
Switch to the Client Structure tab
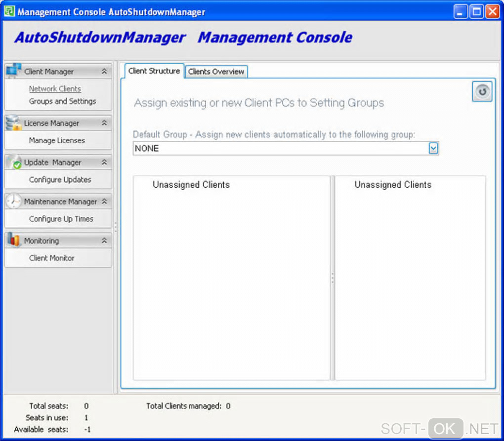point(154,71)
